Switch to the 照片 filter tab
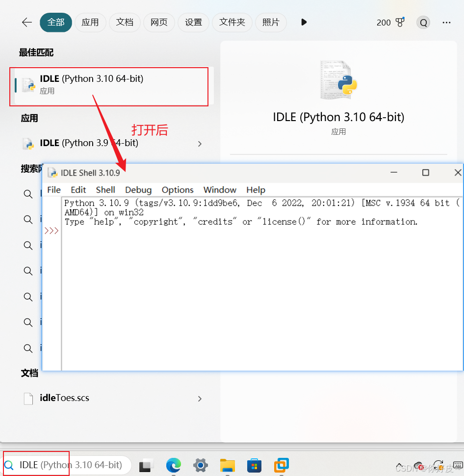Screen dimensions: 464x476 click(x=271, y=23)
